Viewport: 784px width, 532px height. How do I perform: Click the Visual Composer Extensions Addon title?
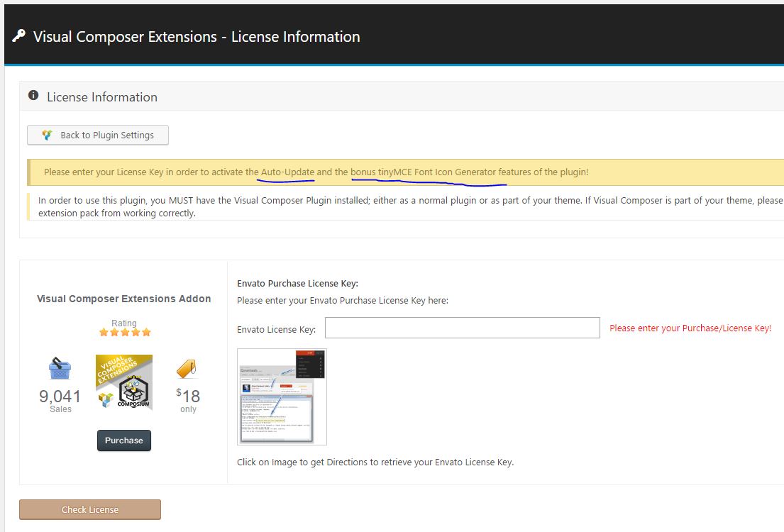point(124,299)
